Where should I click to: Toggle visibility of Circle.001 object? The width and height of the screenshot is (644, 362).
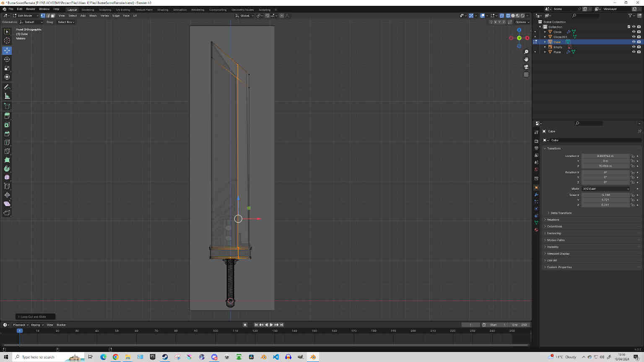tap(634, 37)
